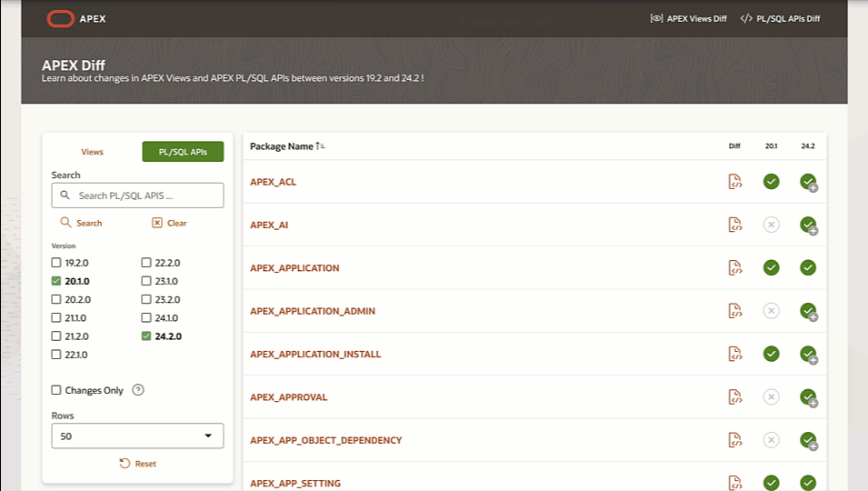This screenshot has height=491, width=868.
Task: Open the APEX Views Diff header link
Action: (688, 19)
